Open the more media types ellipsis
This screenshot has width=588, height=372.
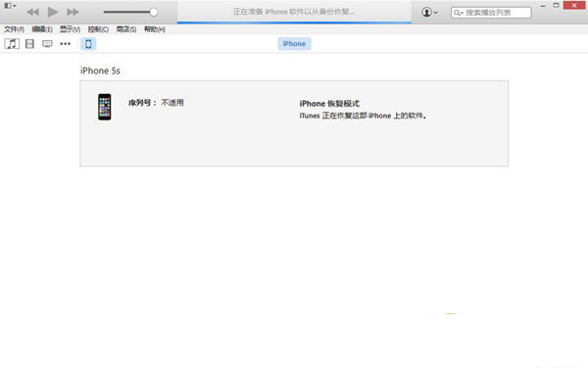click(x=66, y=44)
